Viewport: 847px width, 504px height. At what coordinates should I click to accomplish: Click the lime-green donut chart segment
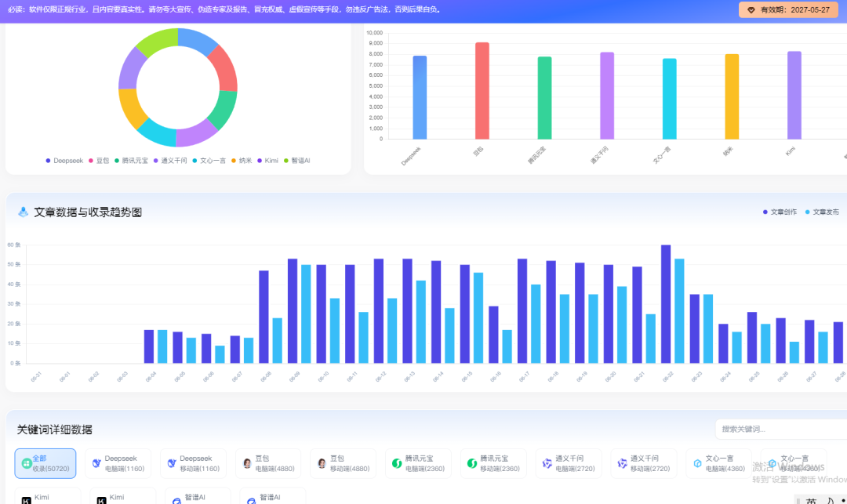(157, 42)
